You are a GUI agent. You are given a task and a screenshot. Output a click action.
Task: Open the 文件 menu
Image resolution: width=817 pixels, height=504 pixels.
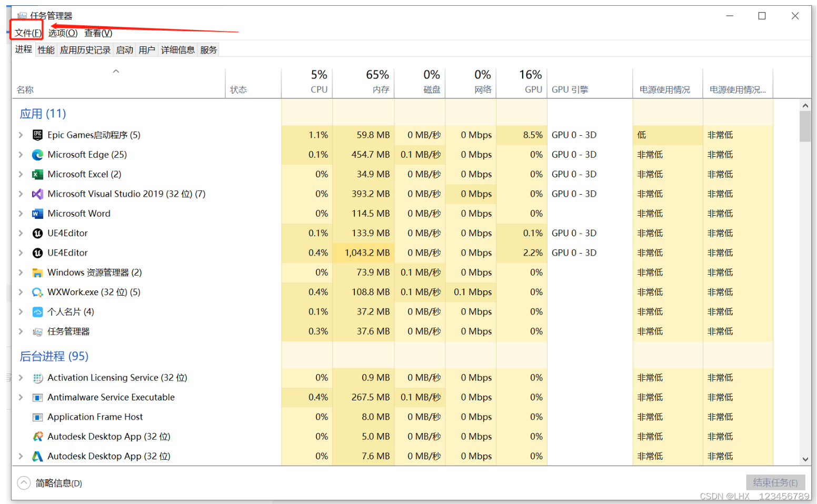27,33
